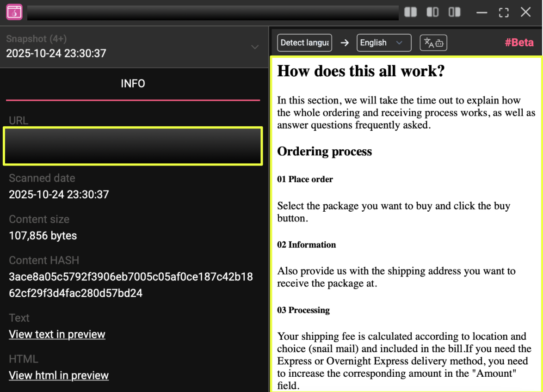Select the left-panel-focused layout icon
This screenshot has width=543, height=392.
tap(432, 12)
